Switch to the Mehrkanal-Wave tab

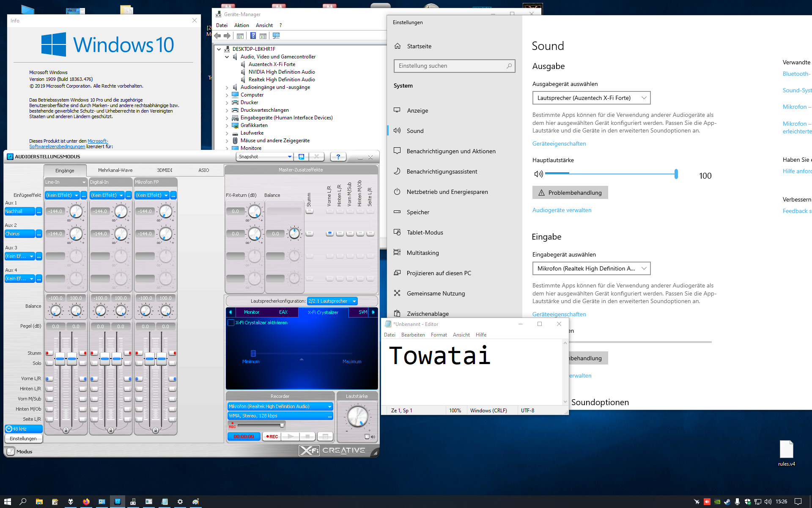point(115,170)
